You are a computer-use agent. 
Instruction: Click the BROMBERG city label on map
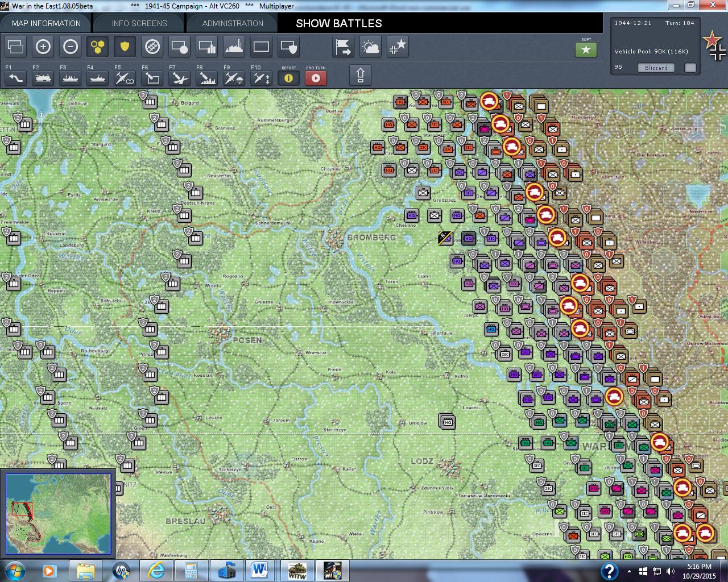coord(371,237)
